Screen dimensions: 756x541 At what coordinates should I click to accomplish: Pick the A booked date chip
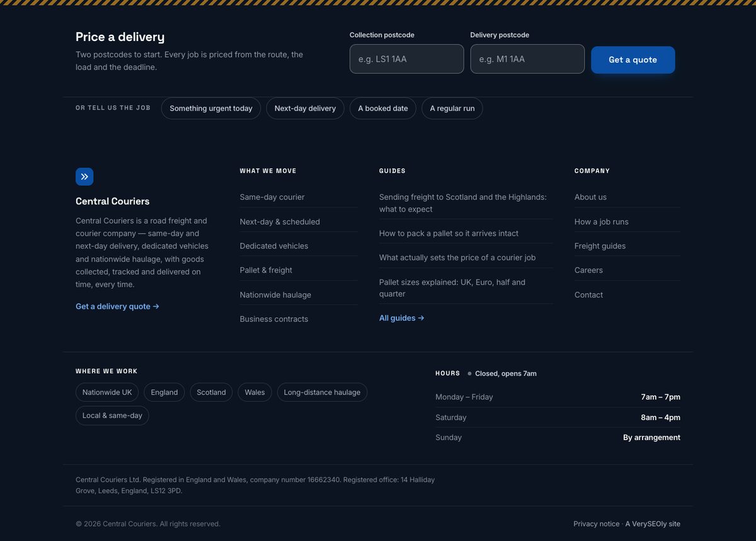click(x=383, y=108)
